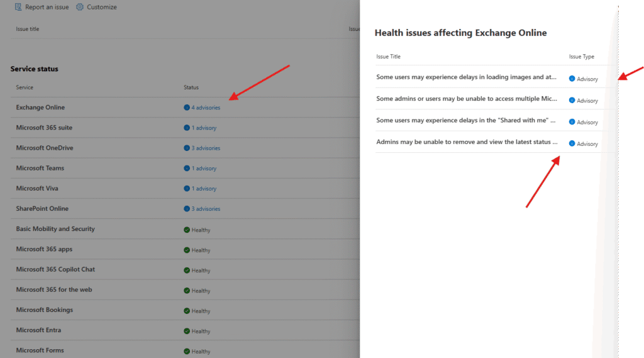The width and height of the screenshot is (644, 358).
Task: Click Exchange Online advisory info icon
Action: tap(187, 108)
